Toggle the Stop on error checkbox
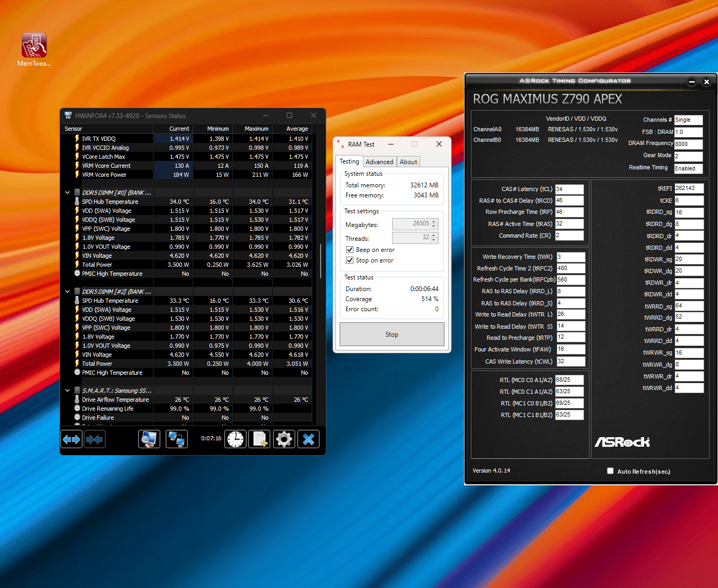Screen dimensions: 718x588 pyautogui.click(x=350, y=260)
